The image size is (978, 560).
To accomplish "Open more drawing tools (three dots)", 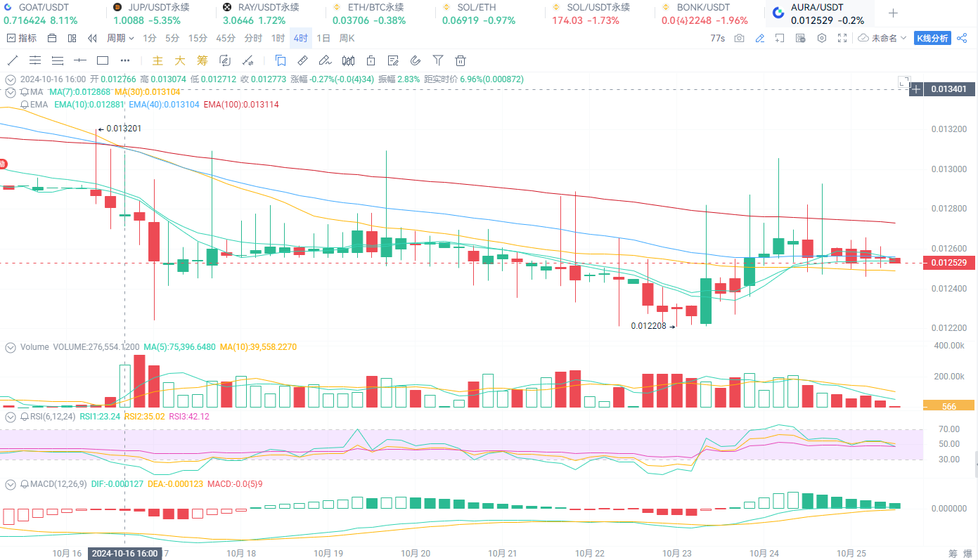I will tap(125, 60).
